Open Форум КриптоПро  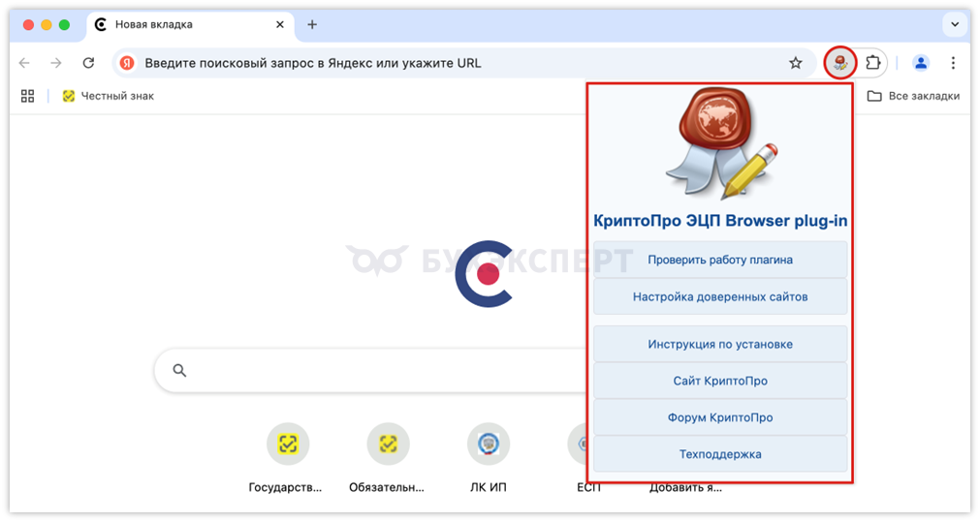(720, 417)
